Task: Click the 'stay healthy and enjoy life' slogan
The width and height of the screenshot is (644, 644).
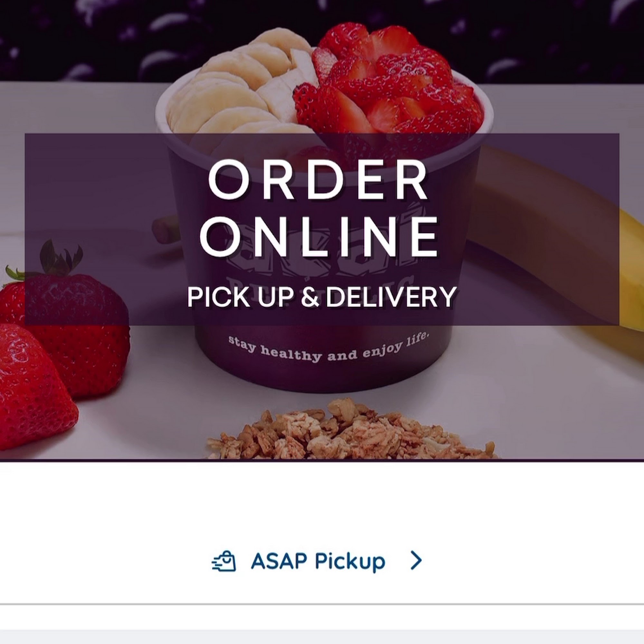Action: [327, 348]
